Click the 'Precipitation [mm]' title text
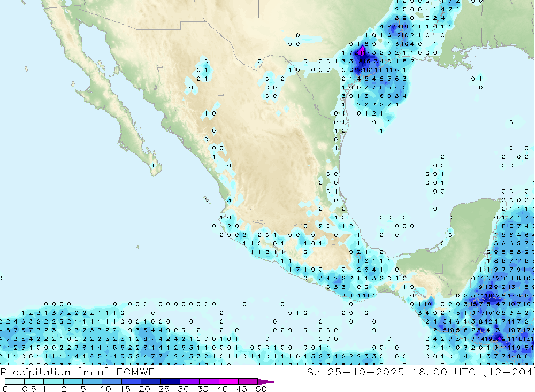This screenshot has width=535, height=392. [x=55, y=372]
